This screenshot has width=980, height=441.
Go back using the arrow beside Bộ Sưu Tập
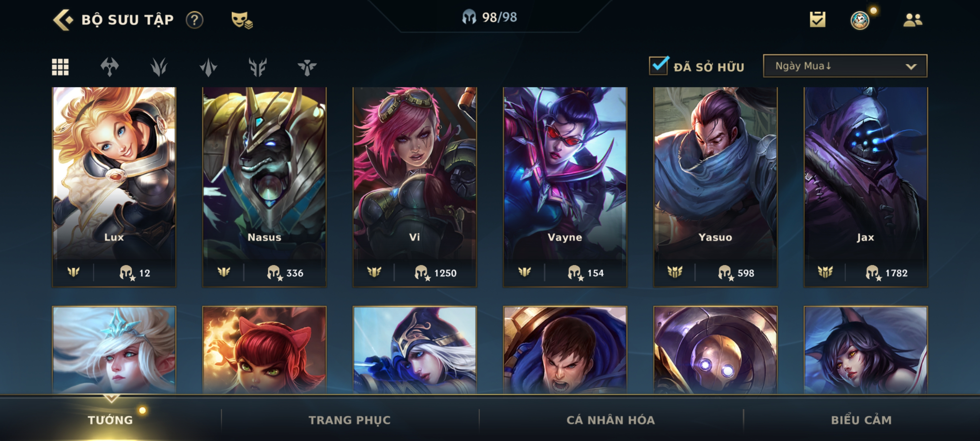point(62,20)
